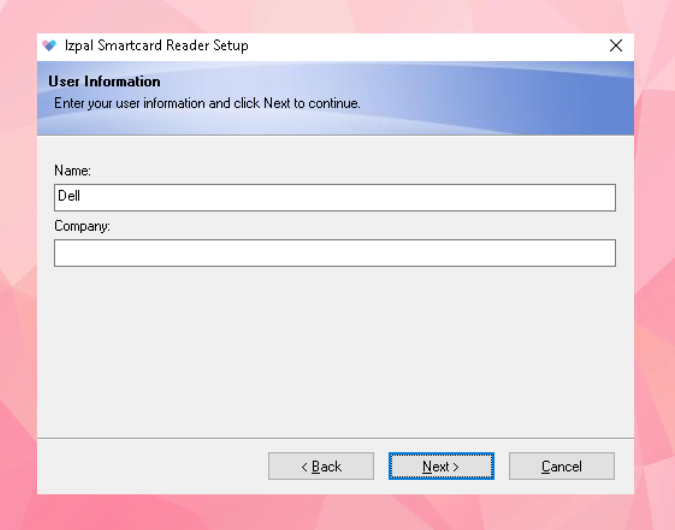Click the Izpal heart logo icon

[49, 45]
